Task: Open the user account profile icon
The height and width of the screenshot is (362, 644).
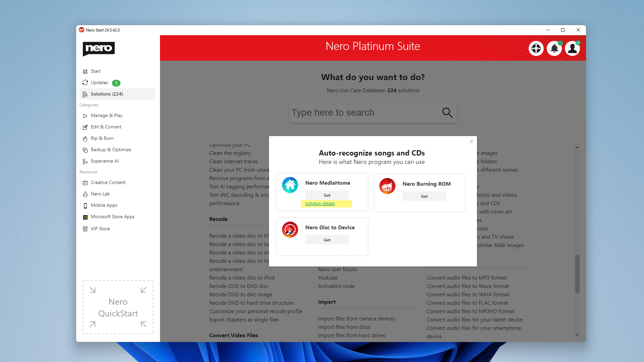Action: click(x=572, y=49)
